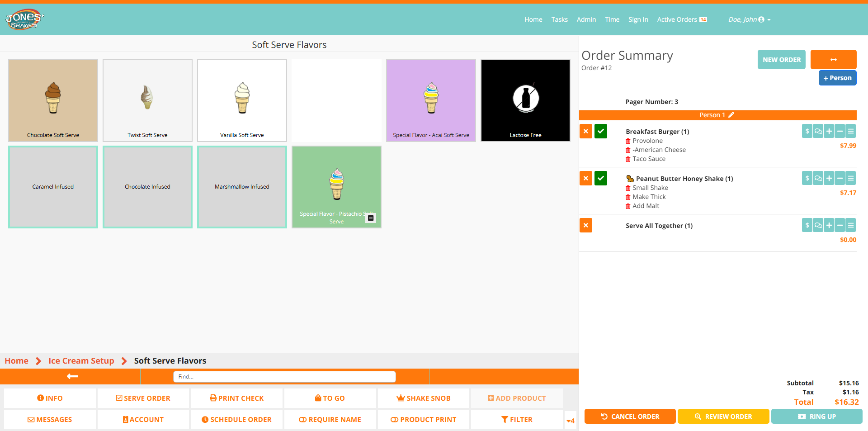Toggle the Require Name option
868x431 pixels.
[x=330, y=419]
